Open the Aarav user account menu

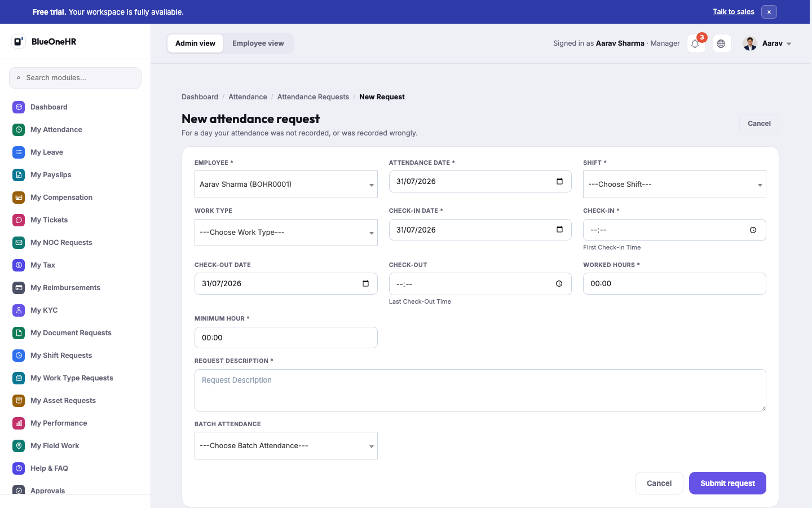[x=767, y=43]
